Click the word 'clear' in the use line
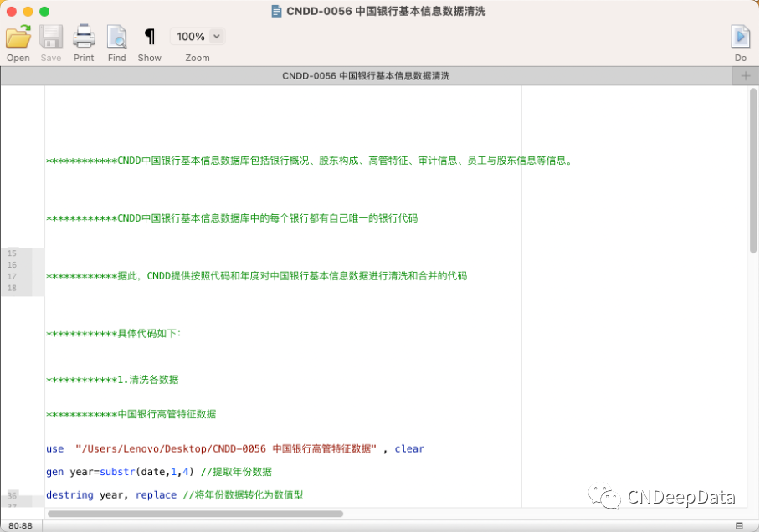Viewport: 760px width, 532px height. click(409, 448)
